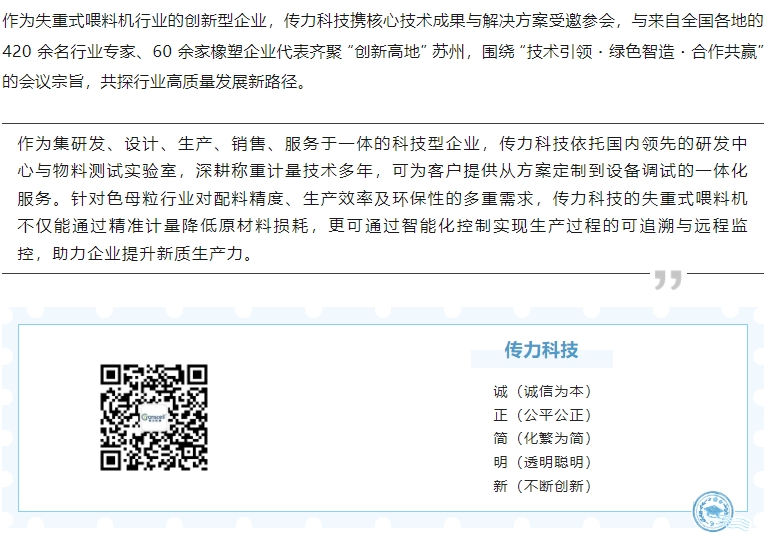Select the 新（不断创新）line
This screenshot has width=770, height=534.
[542, 486]
